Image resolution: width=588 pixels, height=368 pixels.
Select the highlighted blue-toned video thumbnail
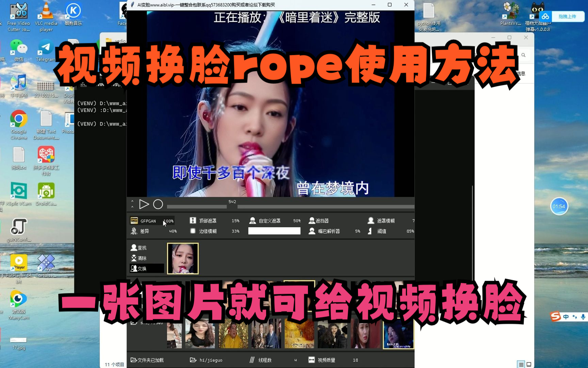pos(398,334)
